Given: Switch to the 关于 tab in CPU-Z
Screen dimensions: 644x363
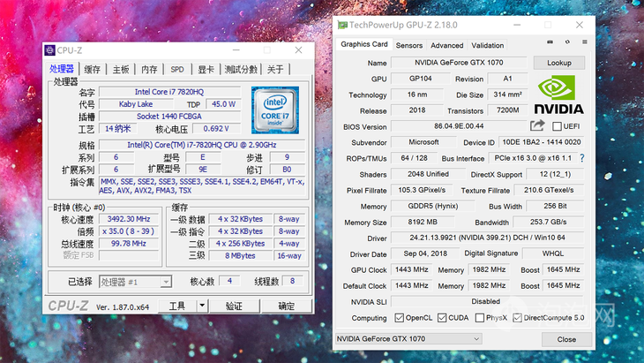Looking at the screenshot, I should (x=275, y=70).
